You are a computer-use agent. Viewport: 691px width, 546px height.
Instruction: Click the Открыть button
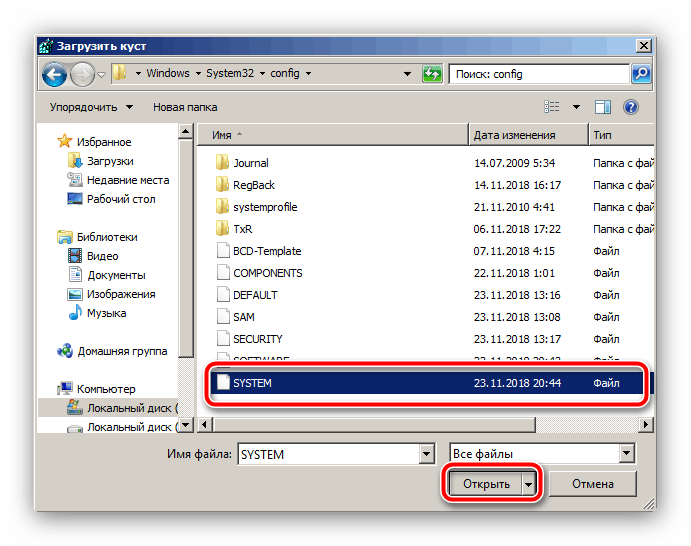(x=486, y=484)
